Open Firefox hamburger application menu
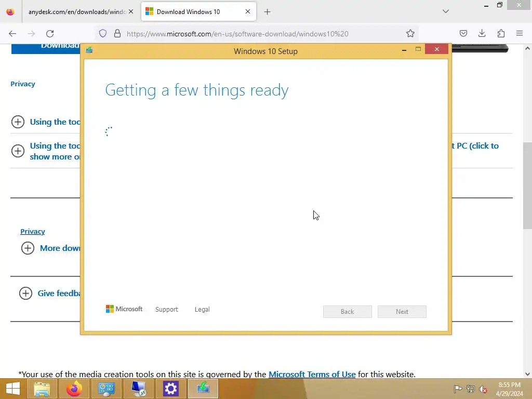The width and height of the screenshot is (532, 399). tap(520, 33)
